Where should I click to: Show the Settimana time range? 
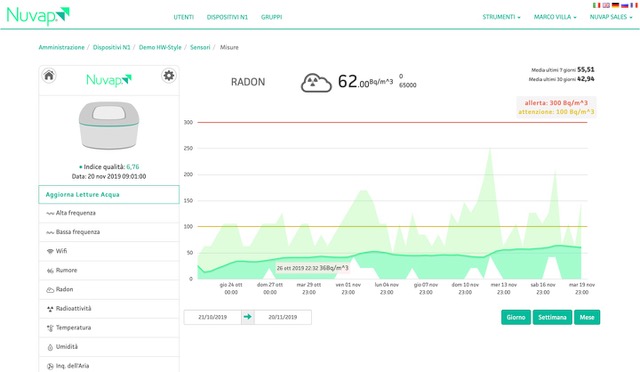coord(552,317)
